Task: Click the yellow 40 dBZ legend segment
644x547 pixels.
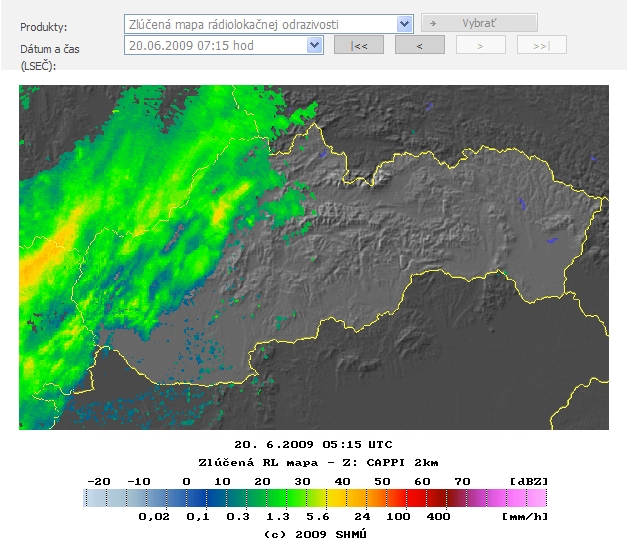Action: click(x=344, y=498)
